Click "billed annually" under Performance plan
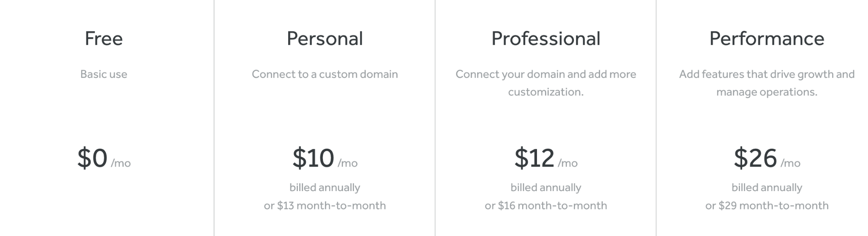The image size is (868, 236). 767,187
